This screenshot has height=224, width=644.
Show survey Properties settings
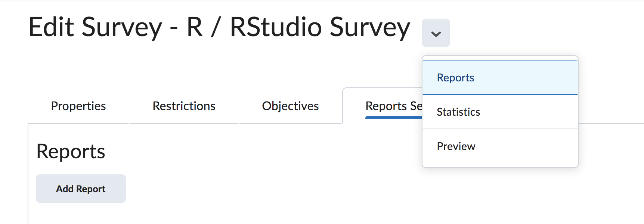[78, 106]
